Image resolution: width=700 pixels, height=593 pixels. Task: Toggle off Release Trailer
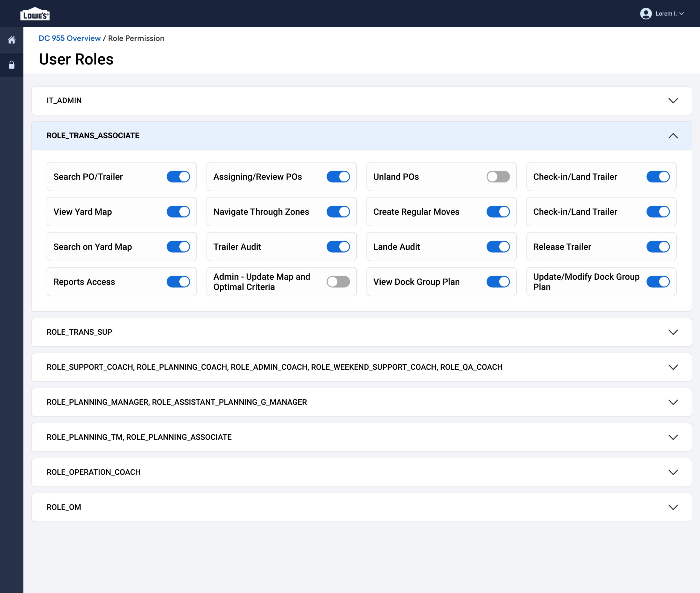click(x=658, y=246)
